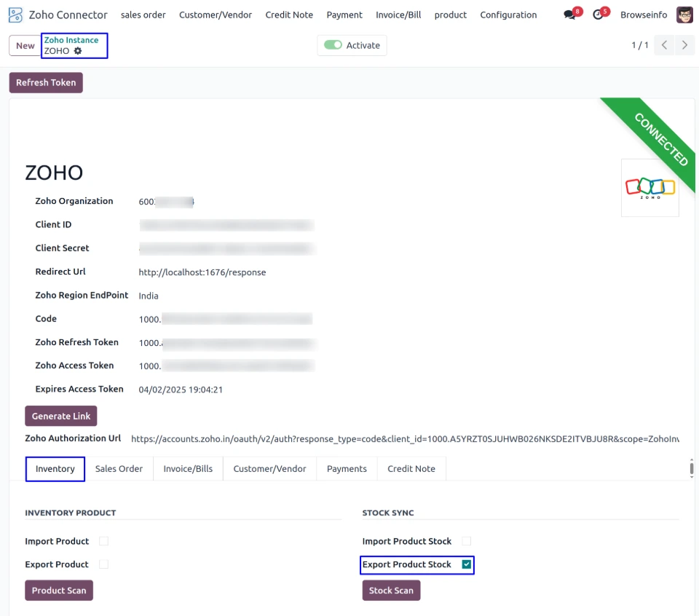Check the Import Product checkbox
This screenshot has height=616, width=699.
pyautogui.click(x=103, y=541)
